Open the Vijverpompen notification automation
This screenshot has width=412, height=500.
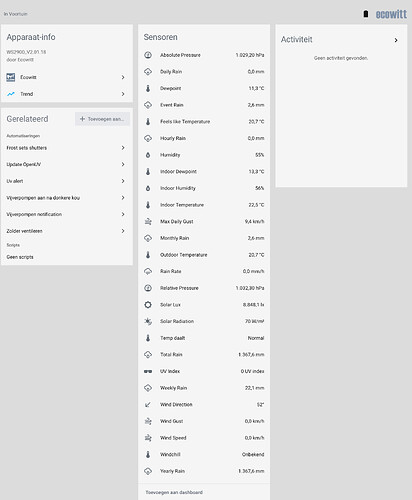pos(67,214)
